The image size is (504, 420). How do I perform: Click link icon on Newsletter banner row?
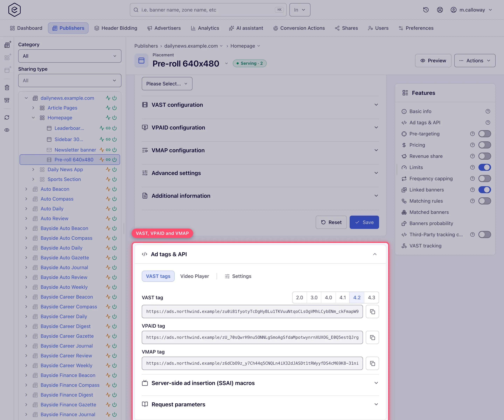tap(108, 150)
